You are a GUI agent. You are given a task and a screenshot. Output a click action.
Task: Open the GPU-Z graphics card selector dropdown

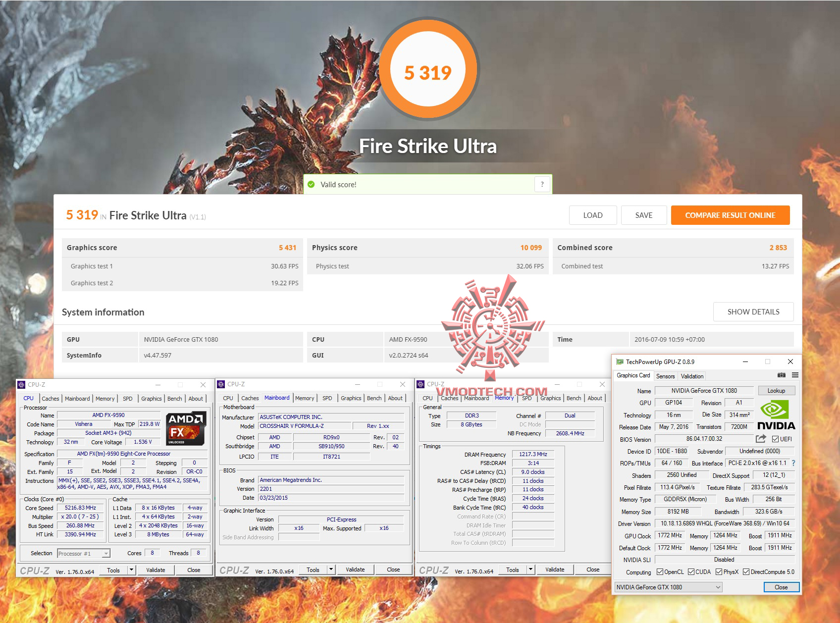(x=668, y=587)
